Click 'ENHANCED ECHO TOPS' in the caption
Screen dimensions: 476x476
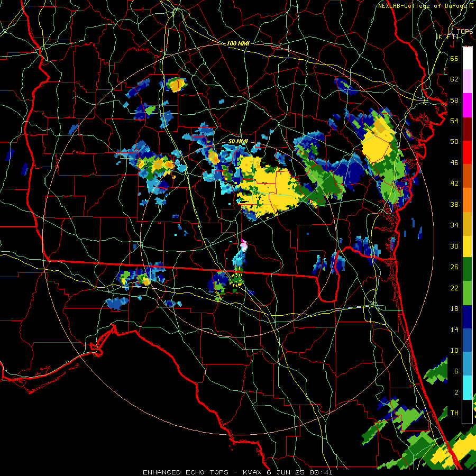(x=185, y=472)
